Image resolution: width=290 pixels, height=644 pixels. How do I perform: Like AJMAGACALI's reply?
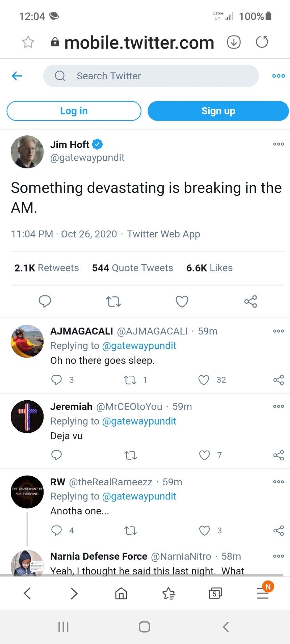[204, 380]
